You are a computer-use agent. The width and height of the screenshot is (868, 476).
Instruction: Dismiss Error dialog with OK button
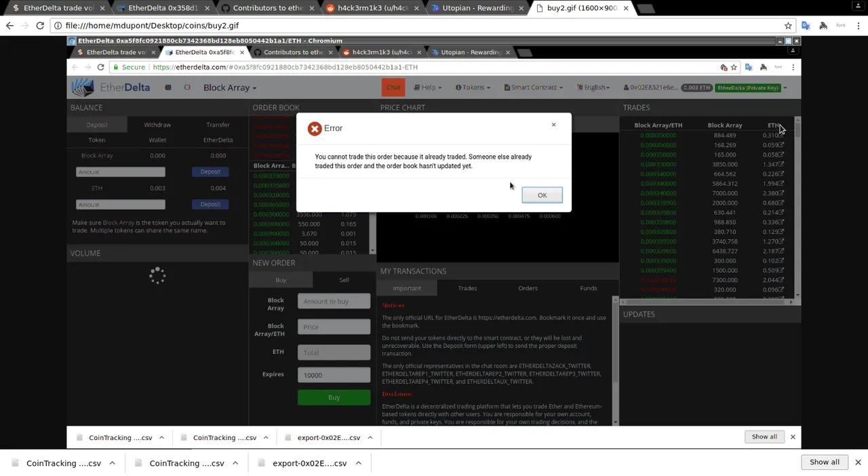pyautogui.click(x=542, y=195)
